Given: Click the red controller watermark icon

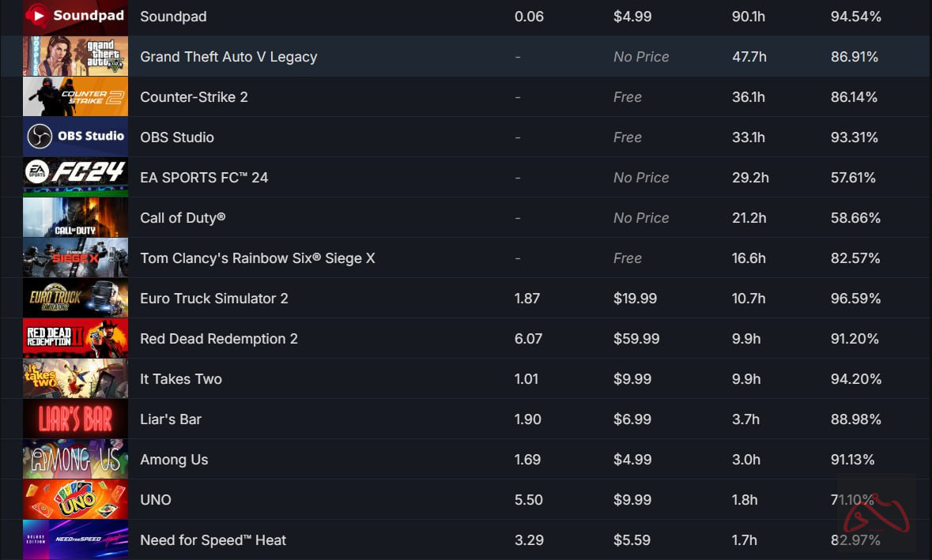Looking at the screenshot, I should pyautogui.click(x=877, y=512).
